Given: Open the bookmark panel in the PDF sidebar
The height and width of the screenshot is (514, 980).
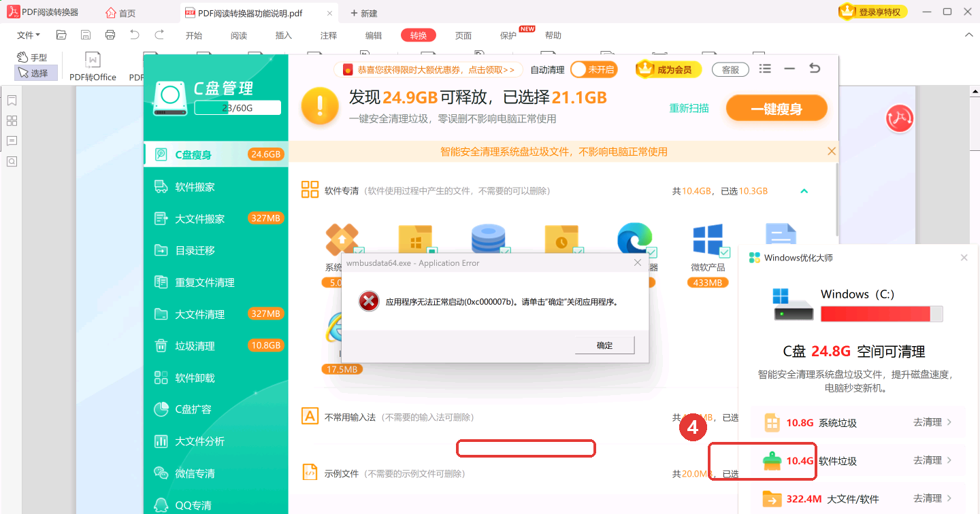Looking at the screenshot, I should (12, 101).
